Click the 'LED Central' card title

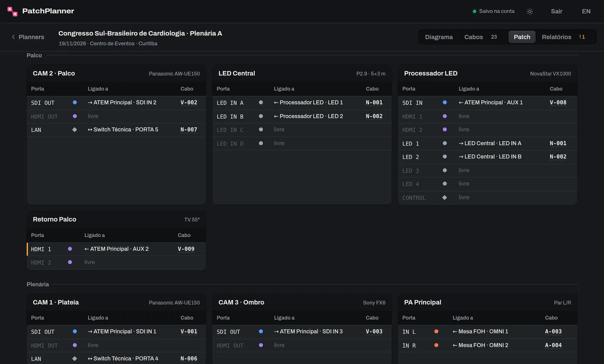[237, 73]
